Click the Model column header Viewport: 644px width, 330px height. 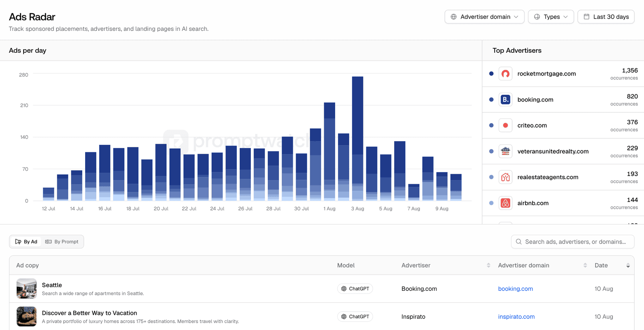point(346,265)
